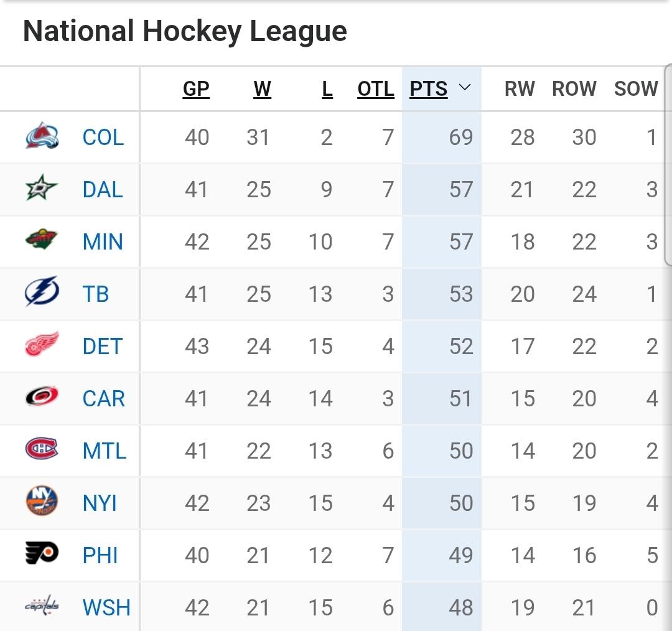Open the Minnesota Wild logo

(x=42, y=241)
